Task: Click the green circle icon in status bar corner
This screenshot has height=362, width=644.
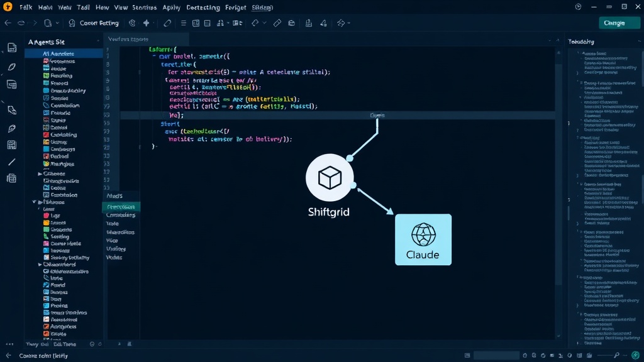Action: point(635,355)
